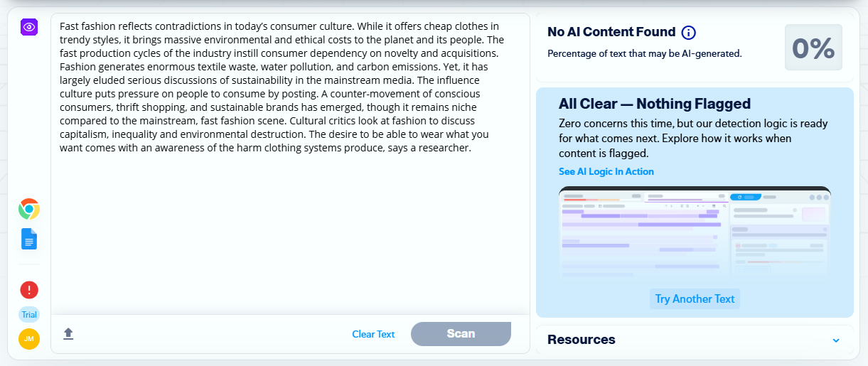Follow the See AI Logic In Action link
The image size is (868, 366).
[606, 171]
